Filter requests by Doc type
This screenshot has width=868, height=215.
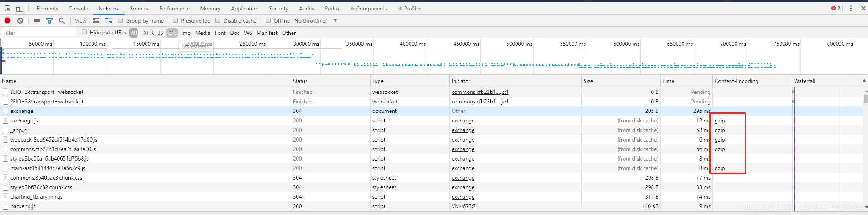point(235,33)
